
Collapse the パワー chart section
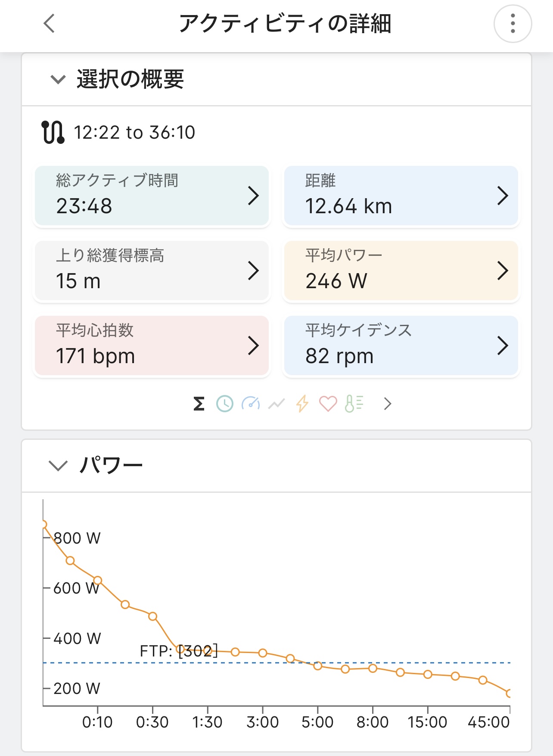(x=58, y=466)
